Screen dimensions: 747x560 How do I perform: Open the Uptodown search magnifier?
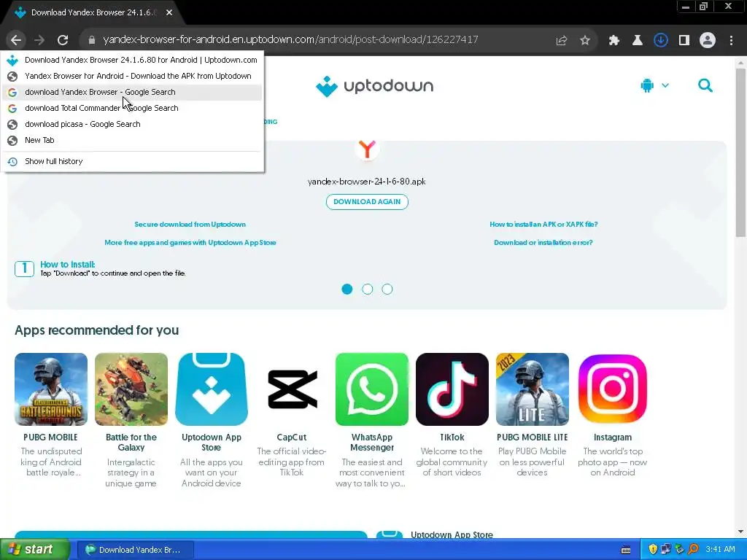pyautogui.click(x=705, y=86)
